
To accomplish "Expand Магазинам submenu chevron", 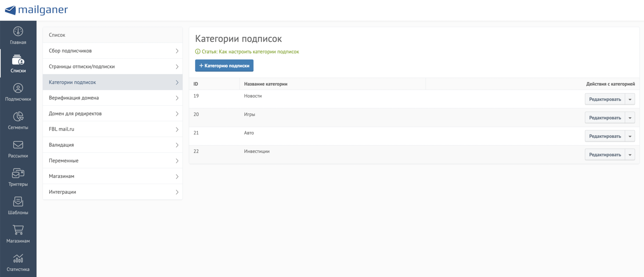I will coord(177,177).
